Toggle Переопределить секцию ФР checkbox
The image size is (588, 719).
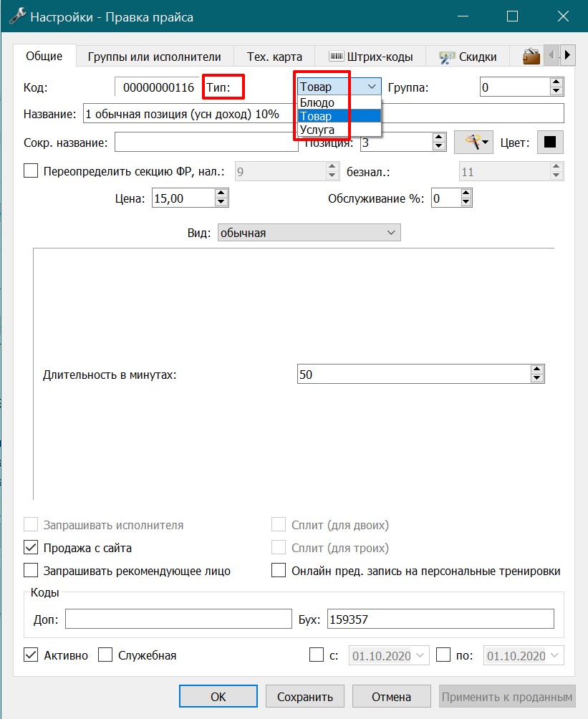[x=31, y=171]
